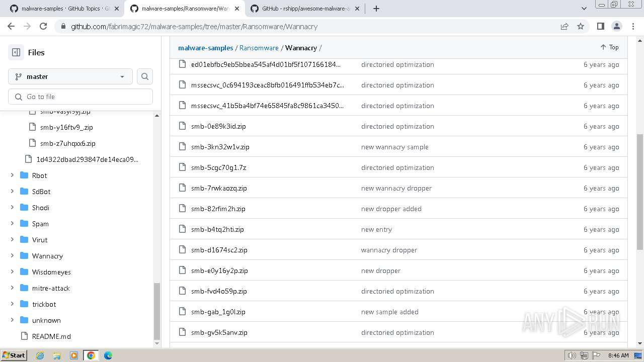The width and height of the screenshot is (644, 362).
Task: Expand the trickbot folder chevron
Action: click(x=12, y=304)
